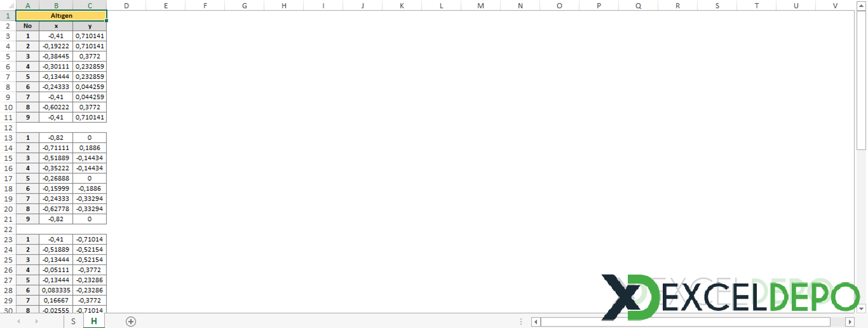868x328 pixels.
Task: Select column G header
Action: (245, 5)
